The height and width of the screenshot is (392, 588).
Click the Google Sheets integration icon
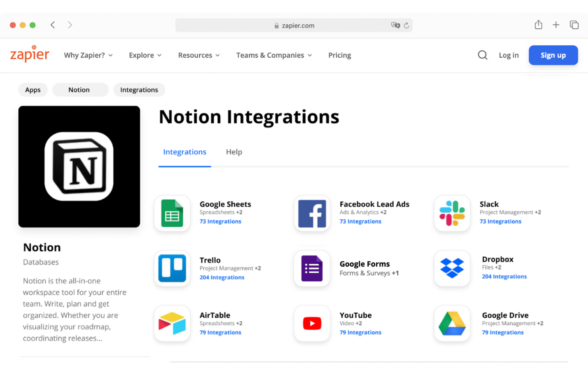coord(172,213)
